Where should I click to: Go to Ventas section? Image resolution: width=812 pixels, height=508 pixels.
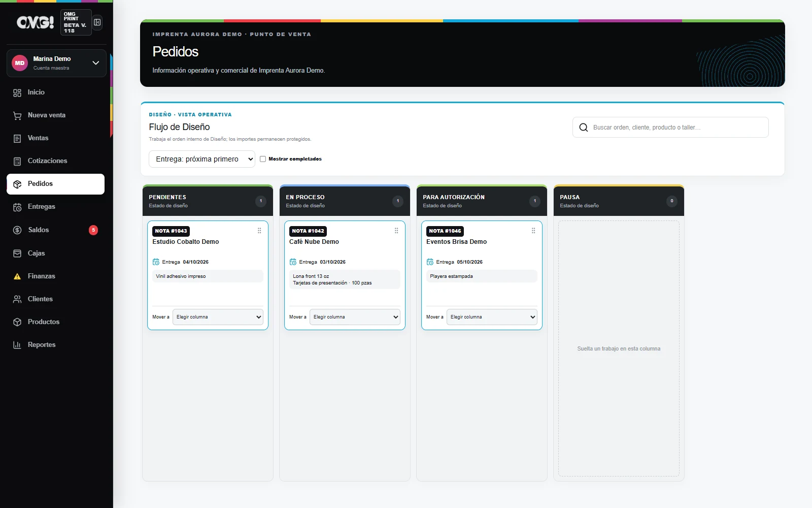pos(55,138)
